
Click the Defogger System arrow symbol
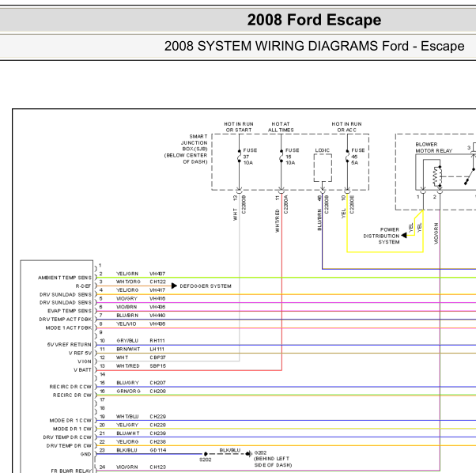(x=174, y=286)
